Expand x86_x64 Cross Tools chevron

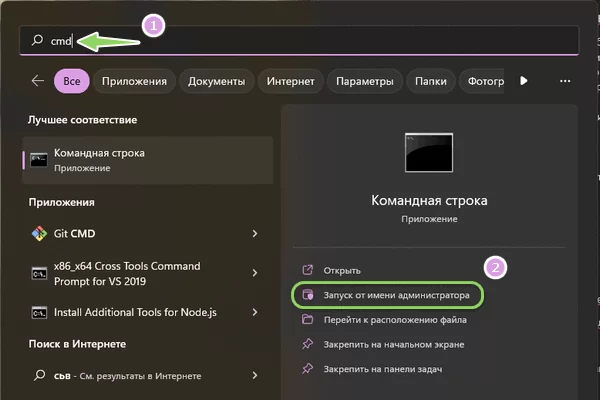[255, 273]
